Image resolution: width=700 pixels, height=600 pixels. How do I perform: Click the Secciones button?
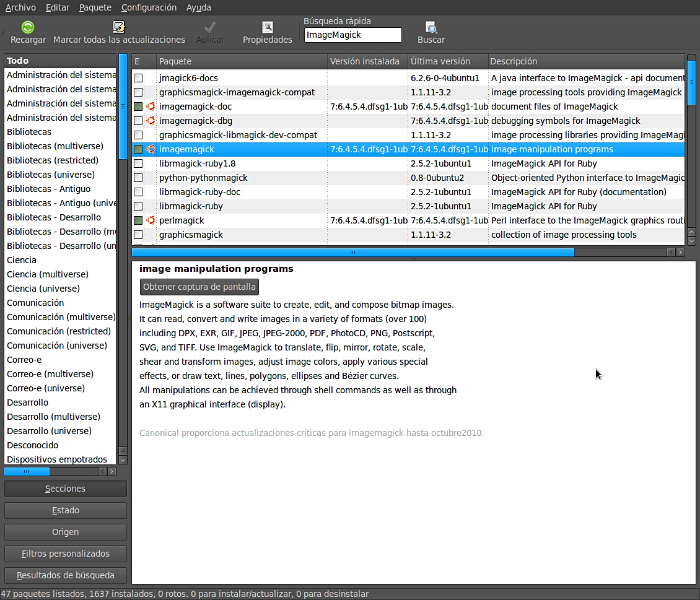point(65,489)
